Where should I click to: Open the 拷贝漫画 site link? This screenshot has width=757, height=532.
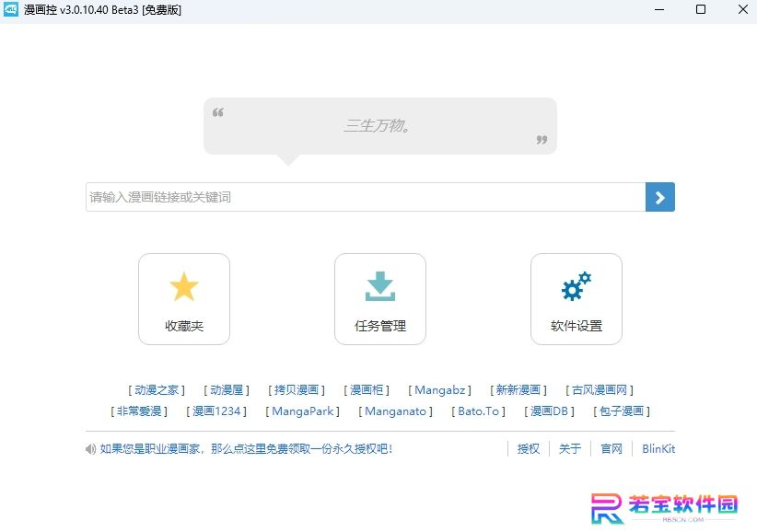coord(297,389)
